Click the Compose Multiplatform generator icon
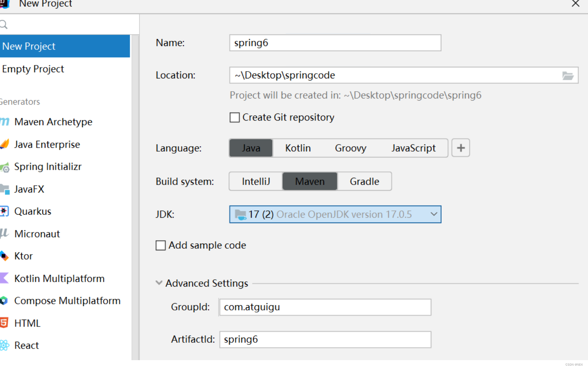 (x=4, y=301)
